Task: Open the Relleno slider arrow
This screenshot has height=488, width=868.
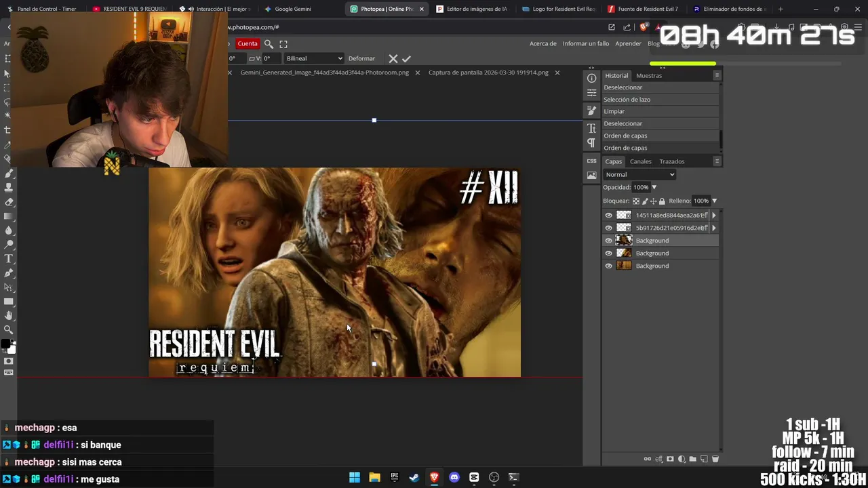Action: (x=714, y=201)
